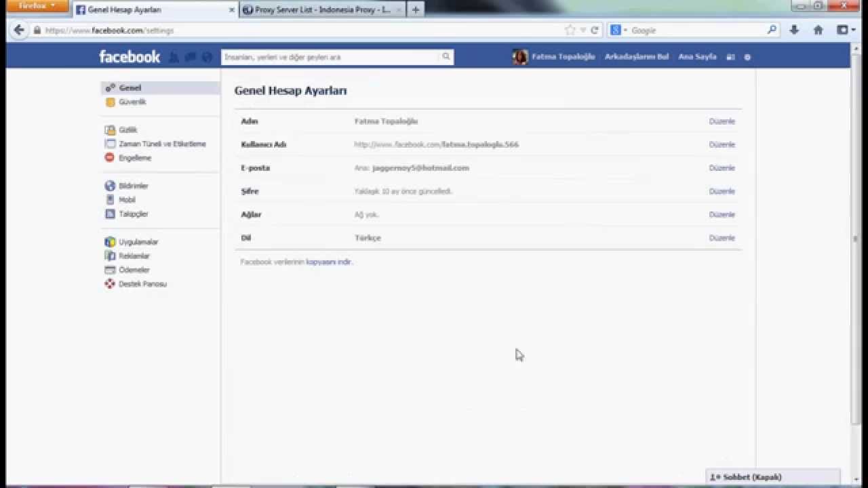Viewport: 868px width, 488px height.
Task: Click the facebook.com profile URL text
Action: pyautogui.click(x=436, y=144)
